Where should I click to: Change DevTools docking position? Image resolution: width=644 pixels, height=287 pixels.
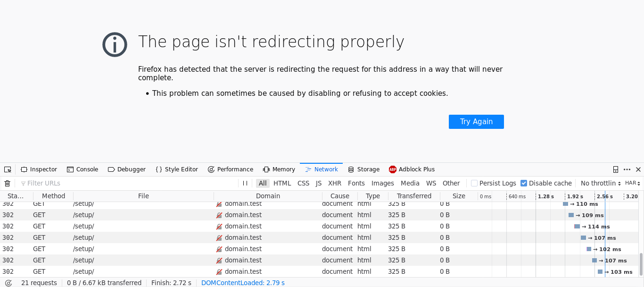tap(615, 169)
